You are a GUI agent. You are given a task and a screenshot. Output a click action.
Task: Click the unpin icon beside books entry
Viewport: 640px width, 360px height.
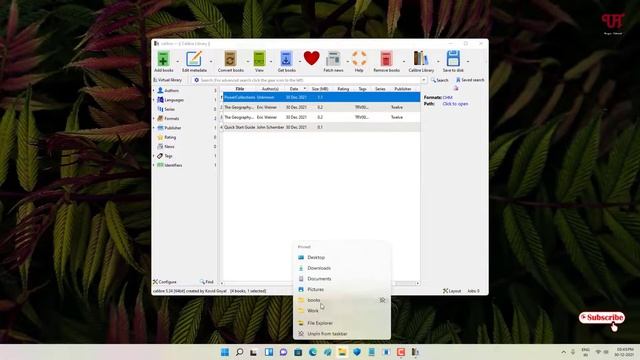tap(382, 300)
